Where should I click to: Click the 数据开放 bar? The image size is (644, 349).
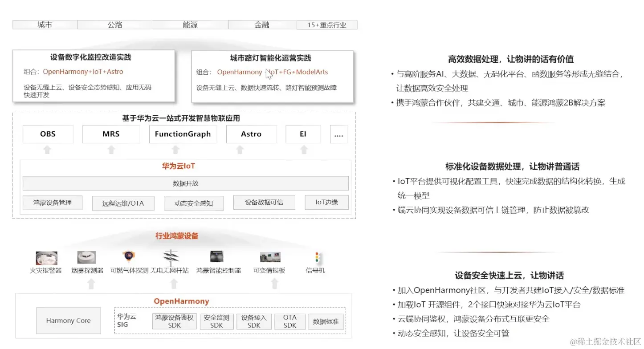(x=186, y=183)
